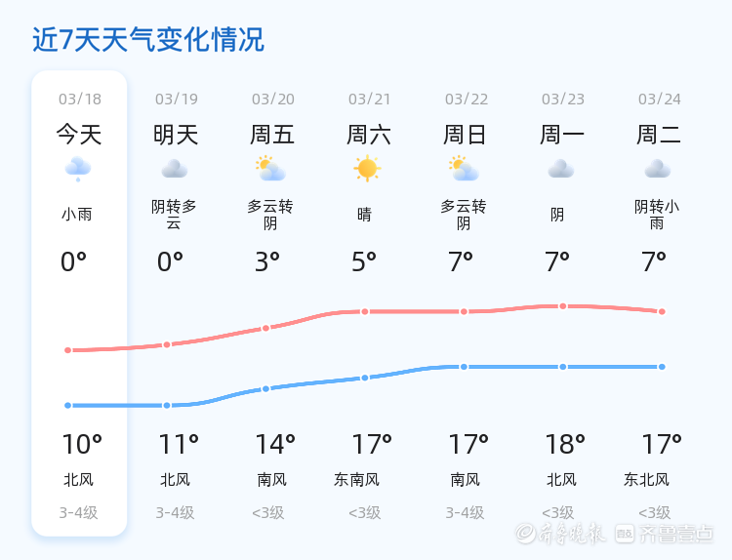The width and height of the screenshot is (732, 560).
Task: Click the 东南风 wind label
Action: (356, 479)
